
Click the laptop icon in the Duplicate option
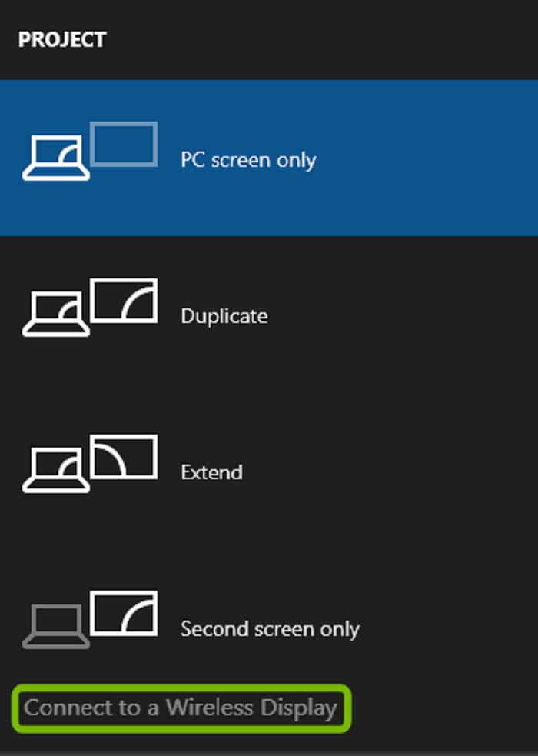(56, 314)
